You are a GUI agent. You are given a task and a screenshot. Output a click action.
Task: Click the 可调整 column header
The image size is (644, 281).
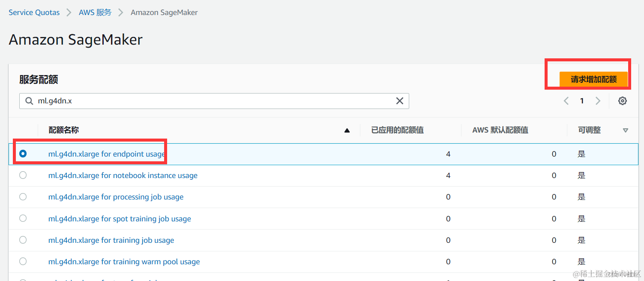point(589,130)
